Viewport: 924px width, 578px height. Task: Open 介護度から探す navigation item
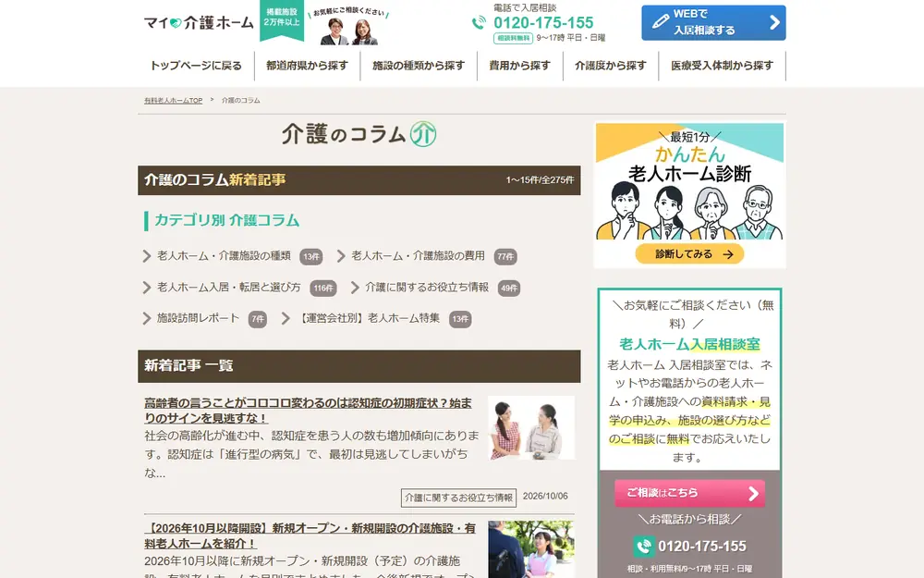611,66
